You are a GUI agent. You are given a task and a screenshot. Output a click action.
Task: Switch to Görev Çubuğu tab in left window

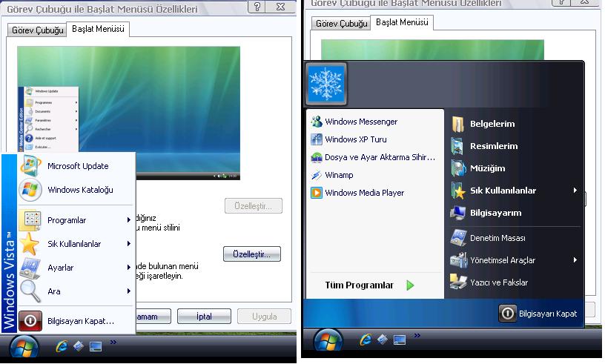37,30
